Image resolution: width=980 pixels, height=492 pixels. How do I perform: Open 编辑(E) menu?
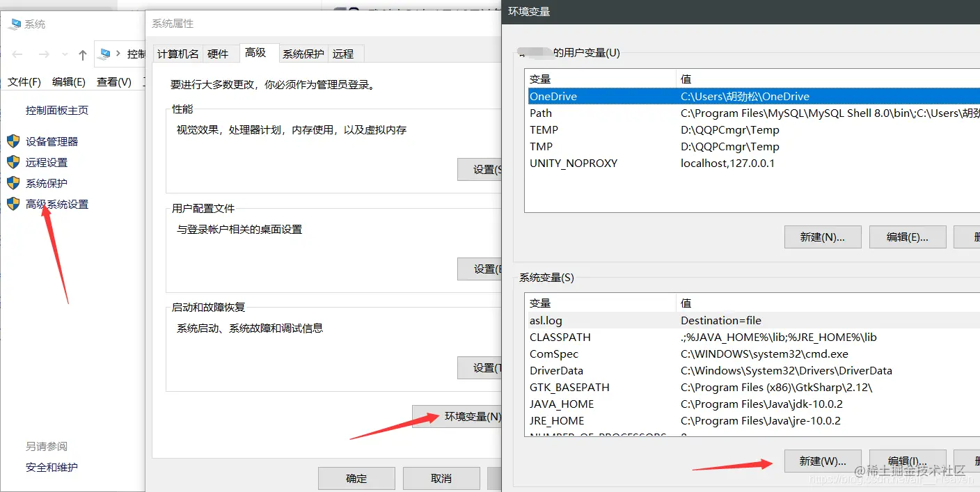pyautogui.click(x=69, y=82)
